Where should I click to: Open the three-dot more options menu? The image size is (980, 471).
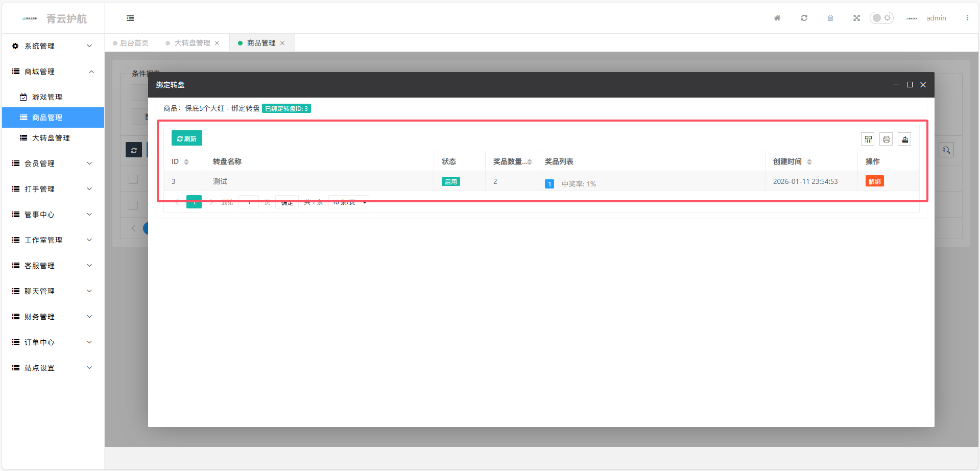[x=967, y=18]
